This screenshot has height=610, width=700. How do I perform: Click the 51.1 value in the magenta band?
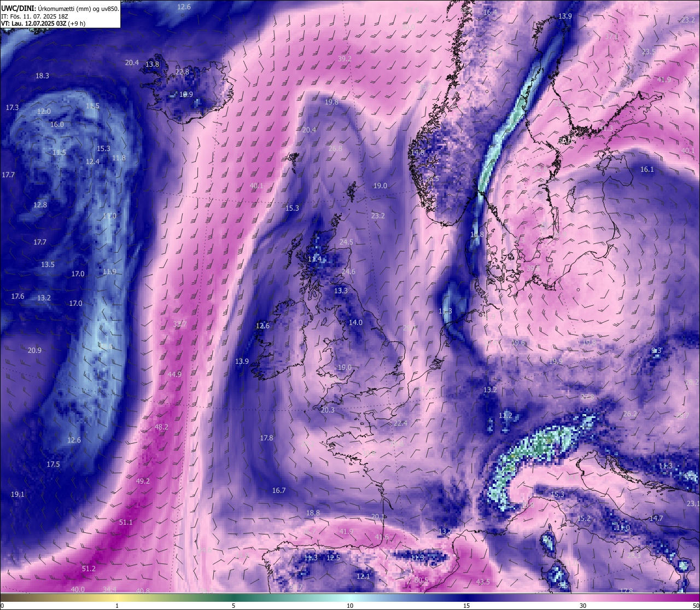click(126, 522)
